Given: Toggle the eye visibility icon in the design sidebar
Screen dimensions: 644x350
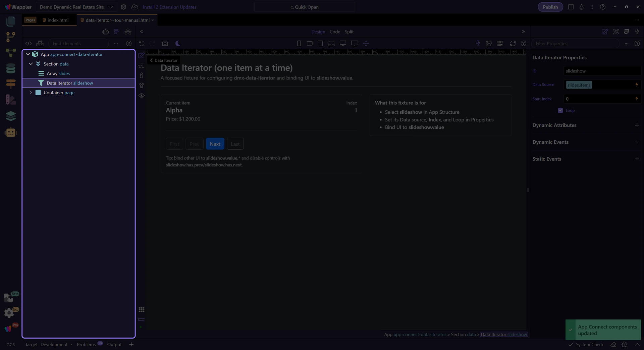Looking at the screenshot, I should pyautogui.click(x=142, y=96).
